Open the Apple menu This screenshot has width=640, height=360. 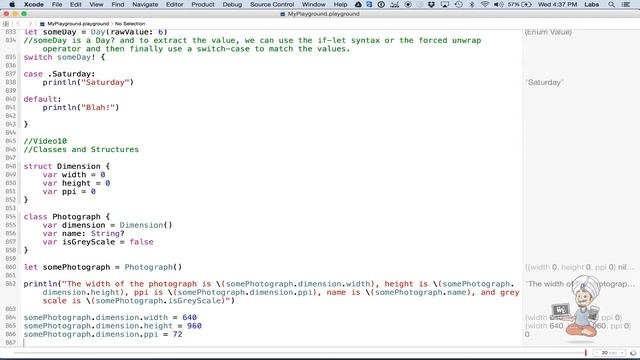[12, 4]
